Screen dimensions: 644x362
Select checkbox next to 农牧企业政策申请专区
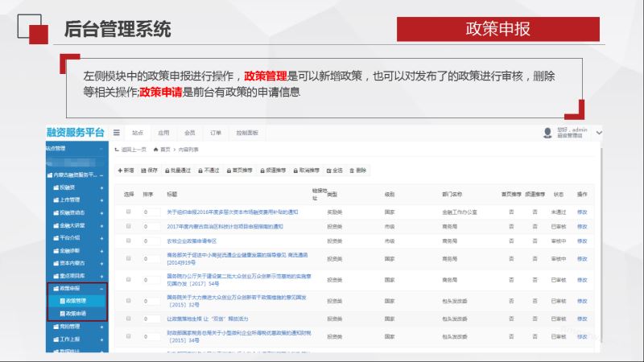[x=129, y=241]
